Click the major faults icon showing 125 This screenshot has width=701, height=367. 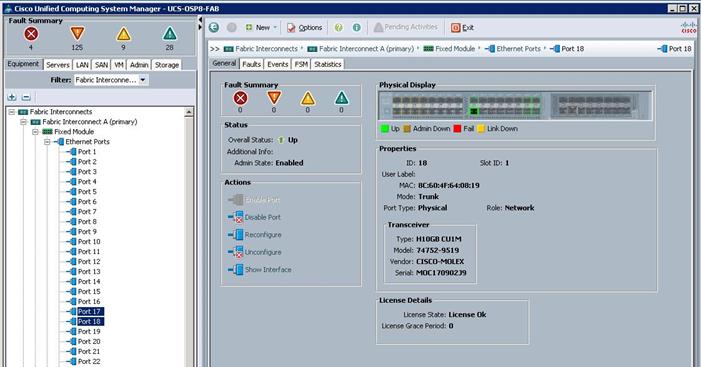(x=77, y=34)
